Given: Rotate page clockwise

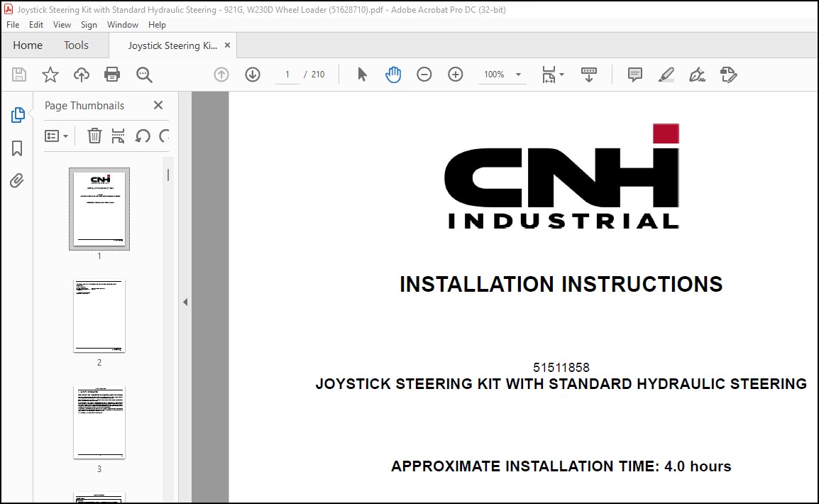Looking at the screenshot, I should [165, 136].
